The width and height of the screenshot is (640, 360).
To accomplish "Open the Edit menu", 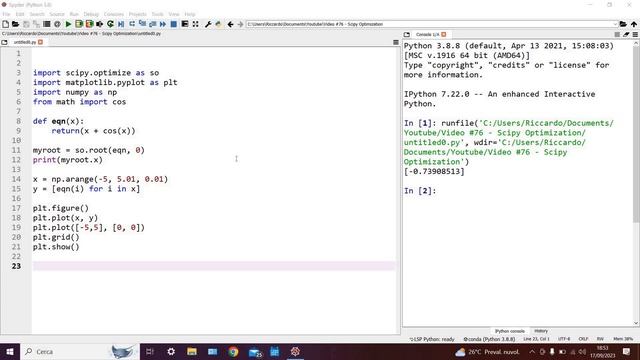I will pyautogui.click(x=20, y=14).
